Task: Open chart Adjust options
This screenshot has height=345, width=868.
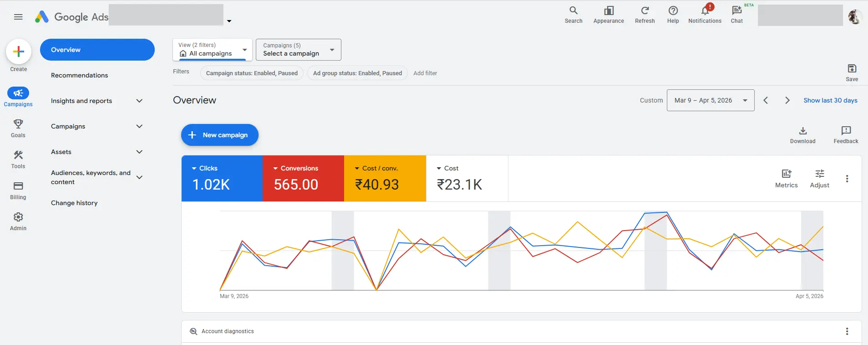Action: coord(820,178)
